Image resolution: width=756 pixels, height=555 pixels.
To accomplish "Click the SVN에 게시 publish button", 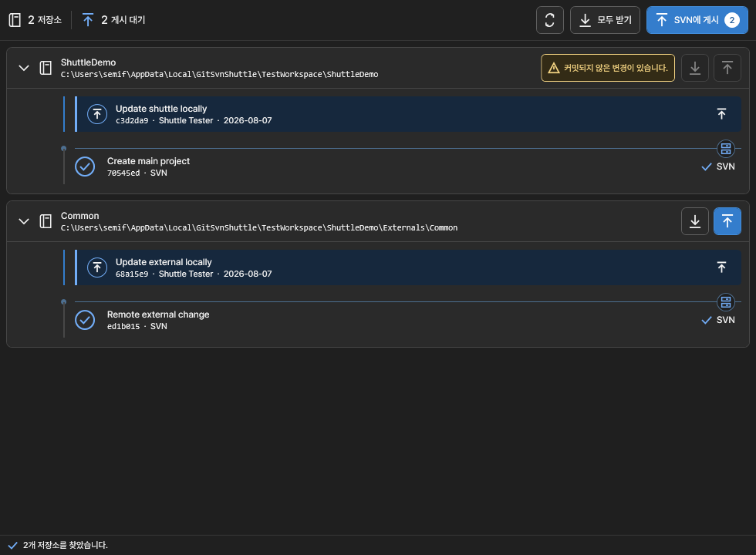I will click(x=697, y=20).
